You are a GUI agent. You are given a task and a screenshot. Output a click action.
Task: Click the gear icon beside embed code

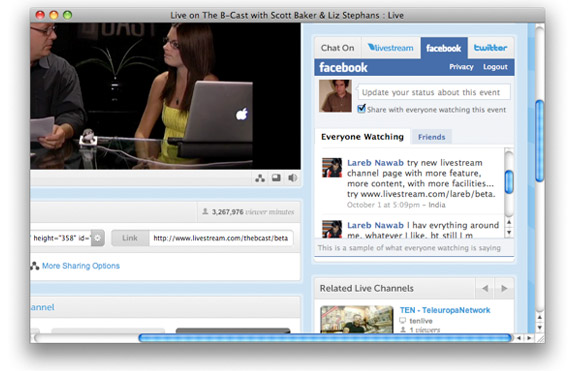pyautogui.click(x=98, y=238)
